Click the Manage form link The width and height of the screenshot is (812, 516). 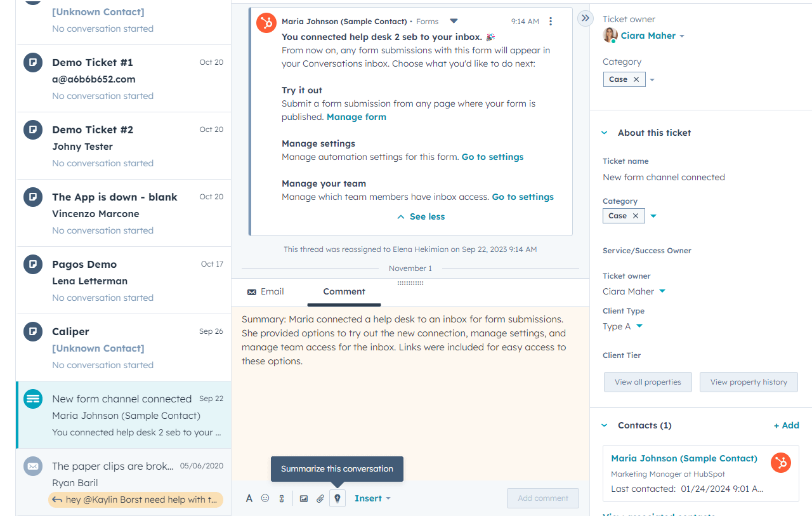coord(356,117)
